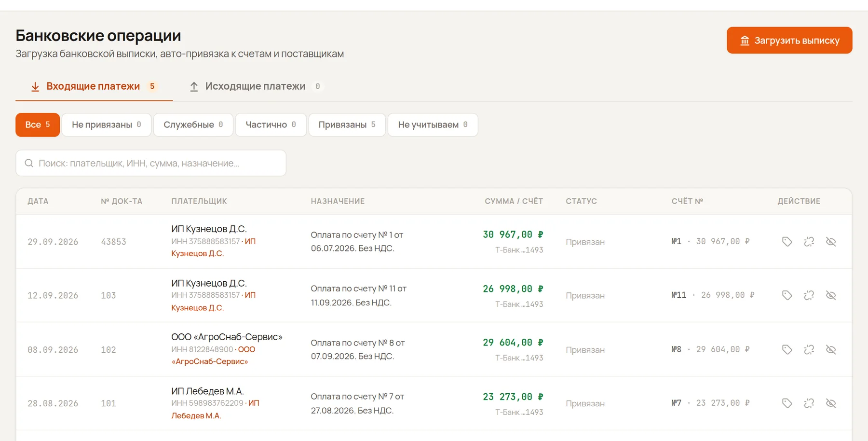Toggle ignore eye icon for document 103
The image size is (868, 441).
point(831,295)
